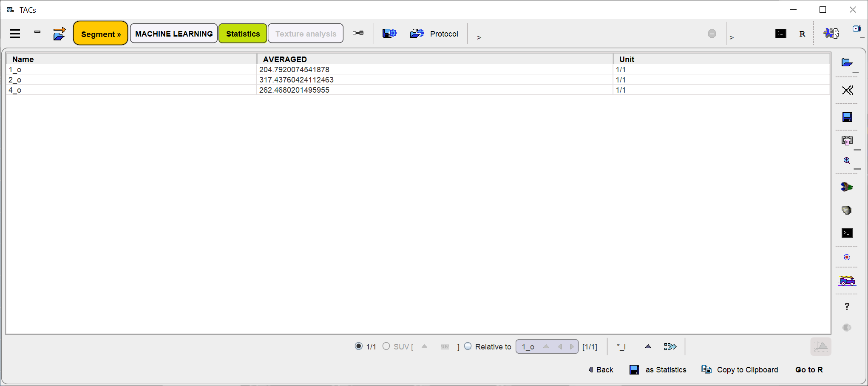Click the red target circle icon in sidebar
Viewport: 868px width, 386px height.
847,257
